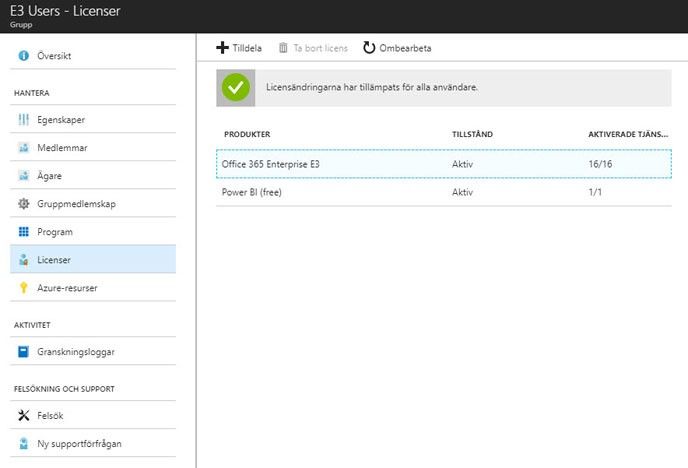Select the Office 365 Enterprise E3 row

pos(443,164)
